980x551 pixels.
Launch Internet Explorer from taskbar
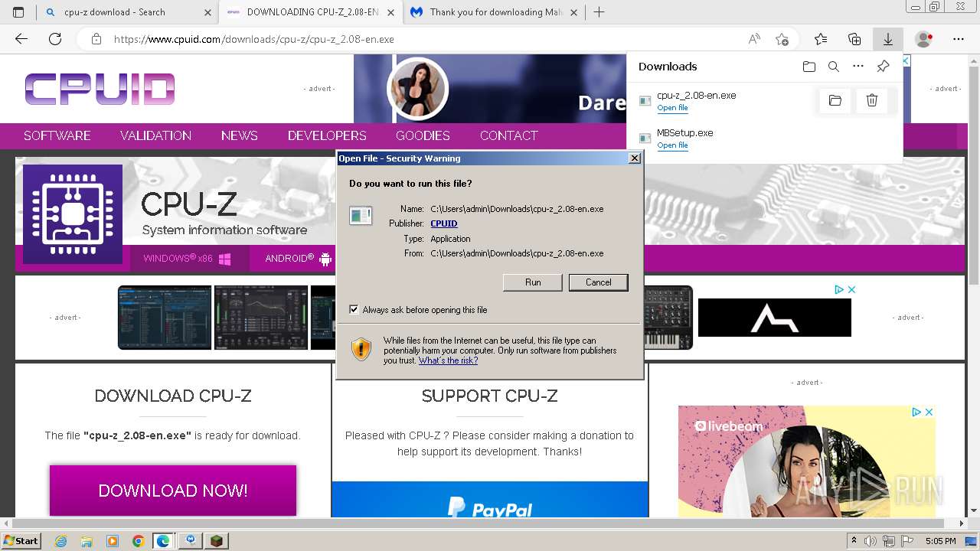click(60, 541)
